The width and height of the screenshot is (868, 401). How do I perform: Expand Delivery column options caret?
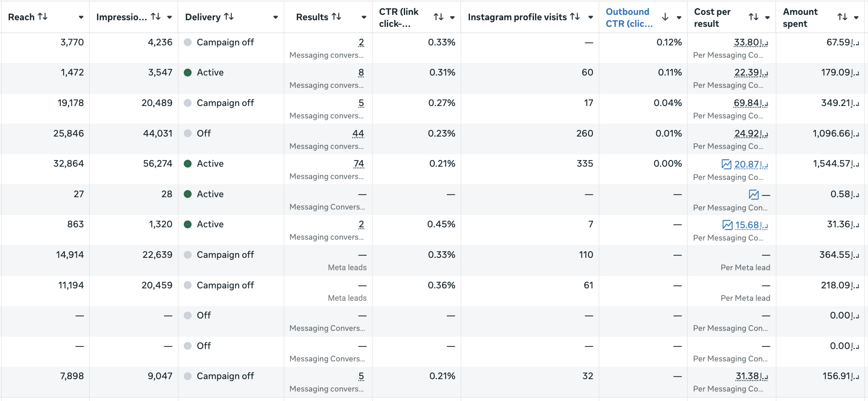click(275, 17)
